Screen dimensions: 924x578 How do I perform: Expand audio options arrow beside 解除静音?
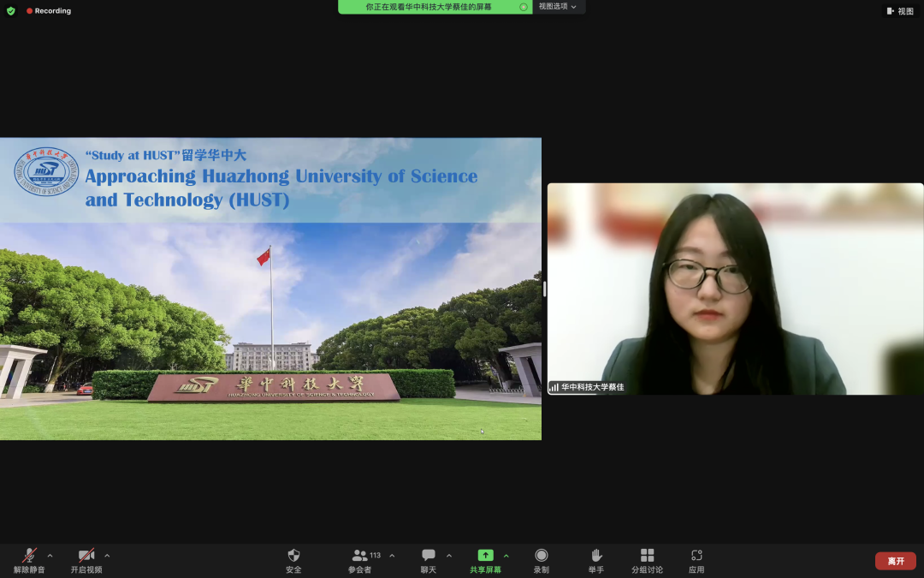(x=50, y=556)
